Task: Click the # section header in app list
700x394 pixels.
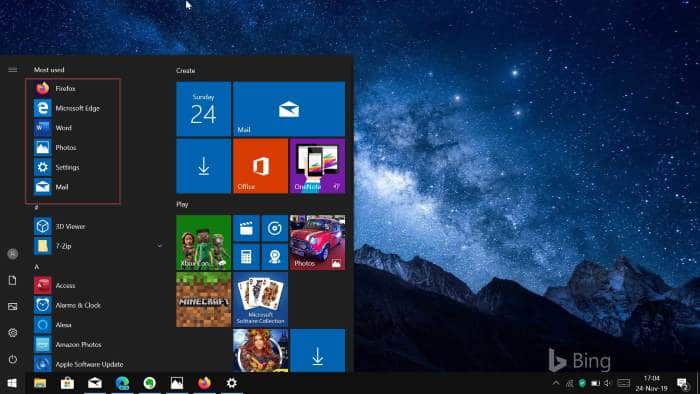Action: pos(36,207)
